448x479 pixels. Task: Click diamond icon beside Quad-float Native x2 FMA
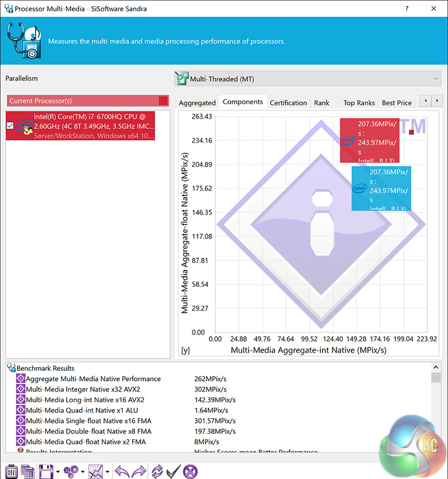coord(21,441)
